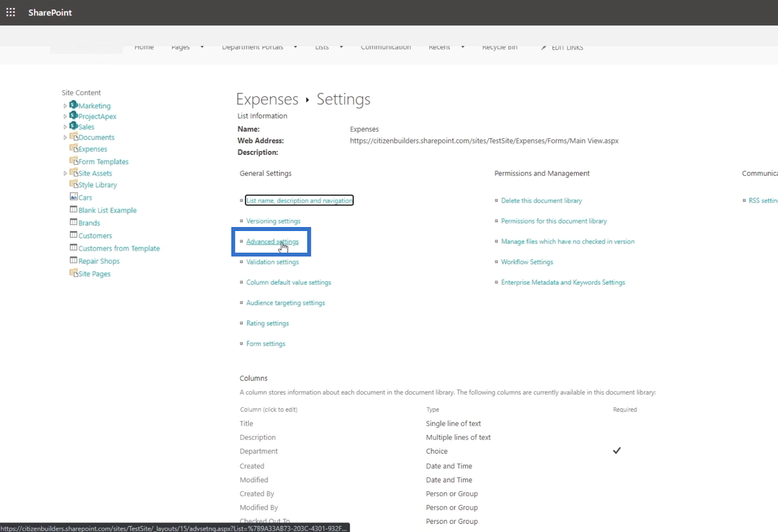
Task: Click the Style Library icon
Action: pyautogui.click(x=74, y=184)
